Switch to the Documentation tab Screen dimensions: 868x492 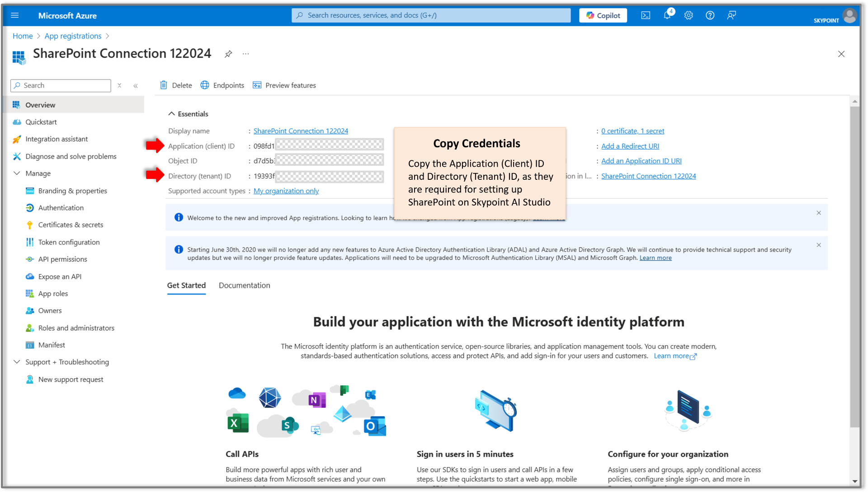[244, 285]
